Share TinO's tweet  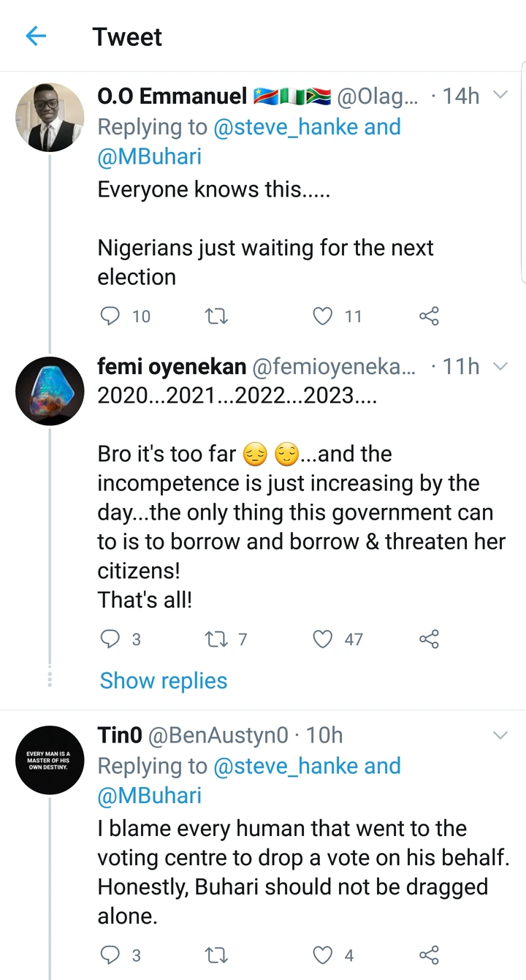[x=429, y=954]
